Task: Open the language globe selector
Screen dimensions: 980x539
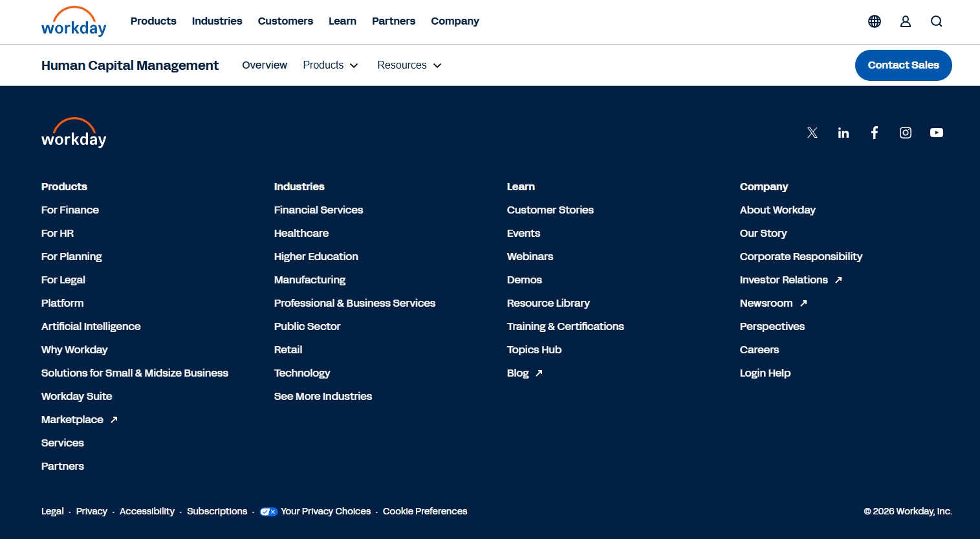Action: pos(874,21)
